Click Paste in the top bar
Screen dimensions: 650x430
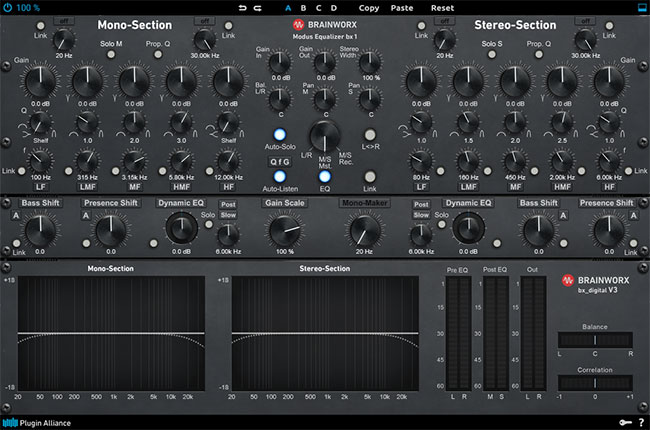coord(402,8)
